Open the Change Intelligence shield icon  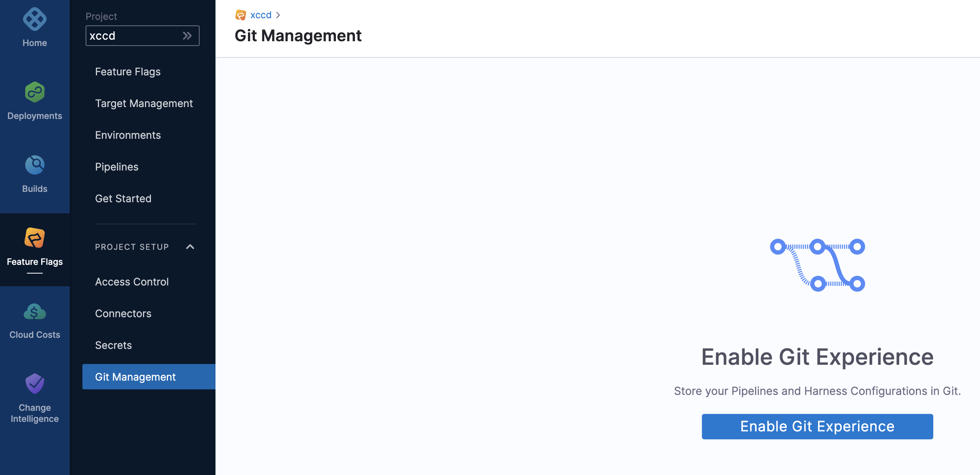click(35, 383)
